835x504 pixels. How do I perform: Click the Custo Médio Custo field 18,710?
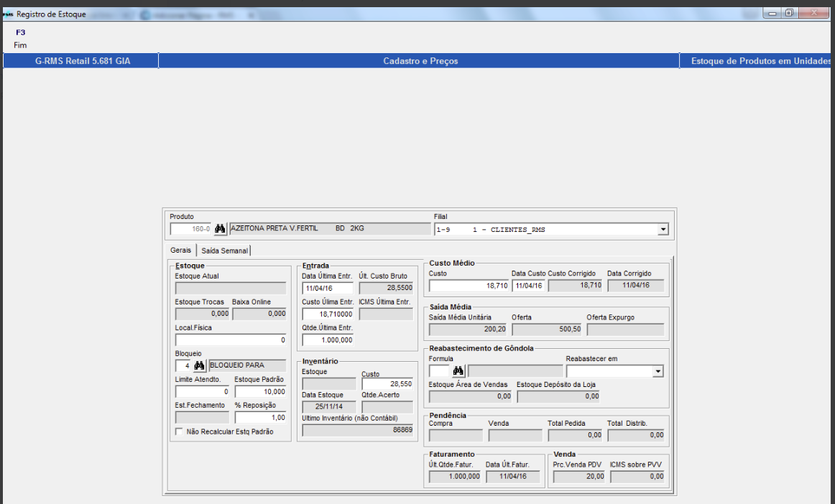tap(469, 286)
